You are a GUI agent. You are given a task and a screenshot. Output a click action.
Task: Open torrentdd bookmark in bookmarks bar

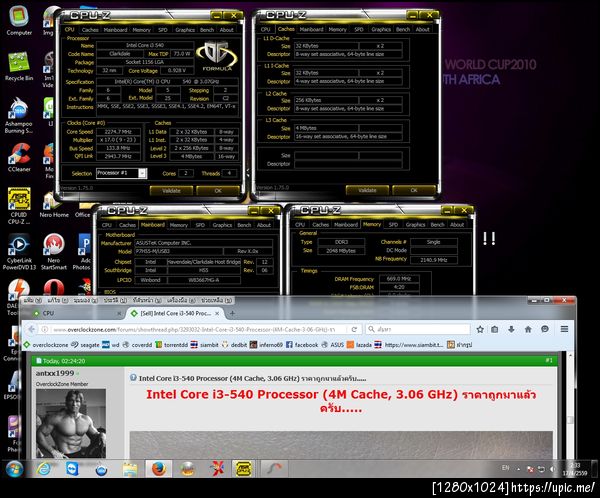pyautogui.click(x=171, y=345)
